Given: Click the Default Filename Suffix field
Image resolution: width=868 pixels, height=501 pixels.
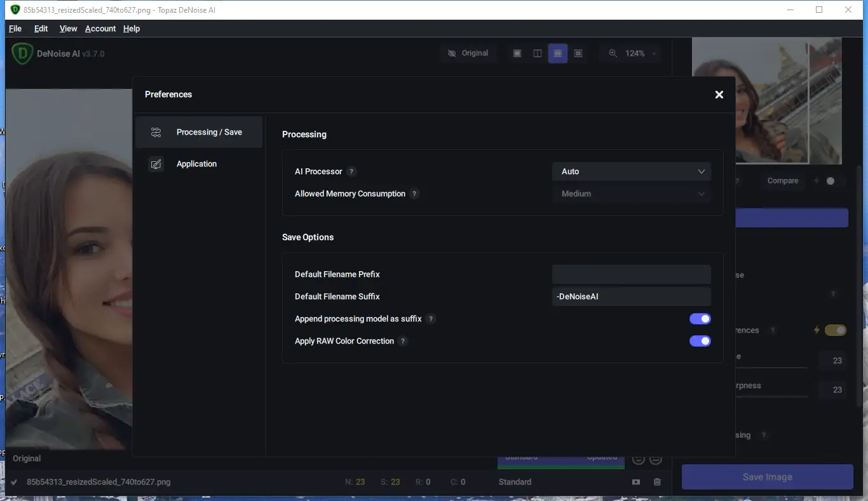Looking at the screenshot, I should [632, 297].
